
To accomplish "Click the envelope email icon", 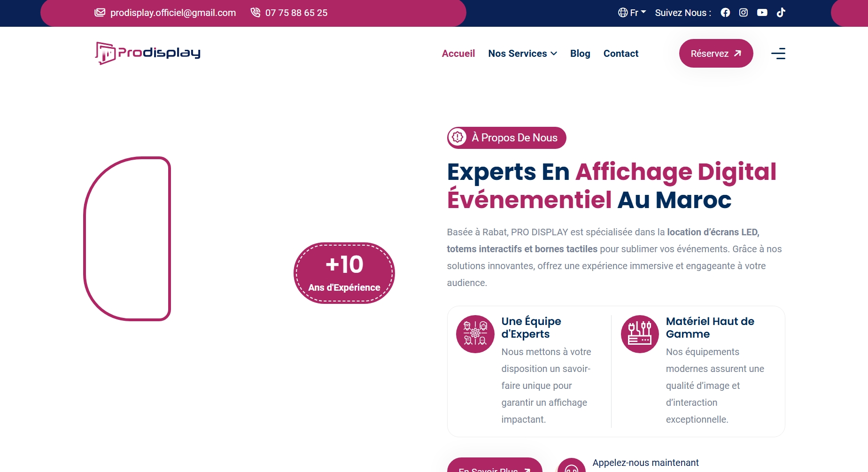I will [x=100, y=13].
